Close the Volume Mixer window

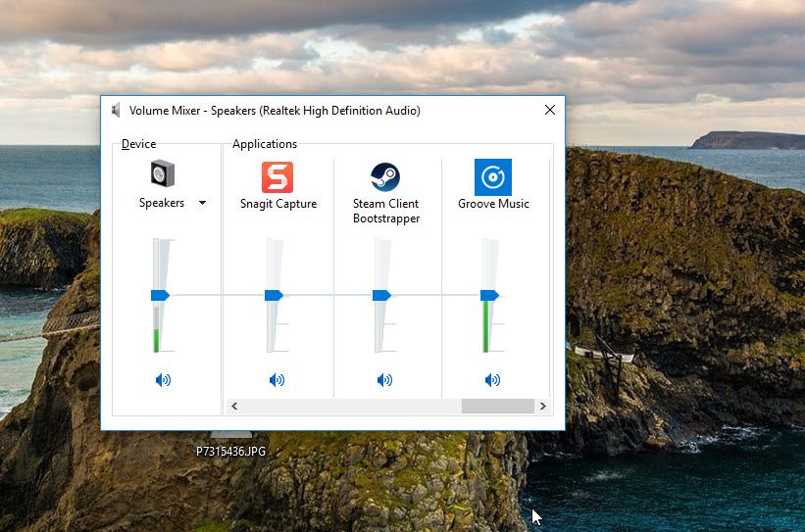pos(550,110)
